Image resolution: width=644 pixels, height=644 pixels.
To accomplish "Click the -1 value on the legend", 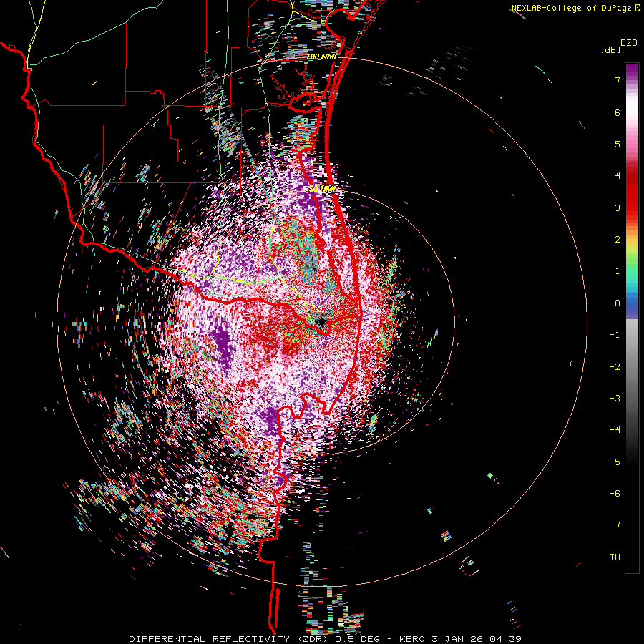I will [615, 335].
